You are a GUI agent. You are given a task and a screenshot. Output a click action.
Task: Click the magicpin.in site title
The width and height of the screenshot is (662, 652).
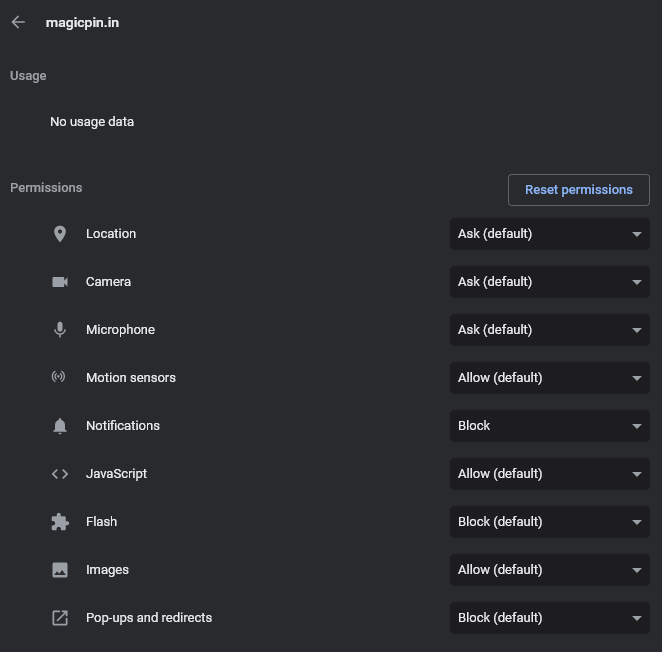coord(82,23)
